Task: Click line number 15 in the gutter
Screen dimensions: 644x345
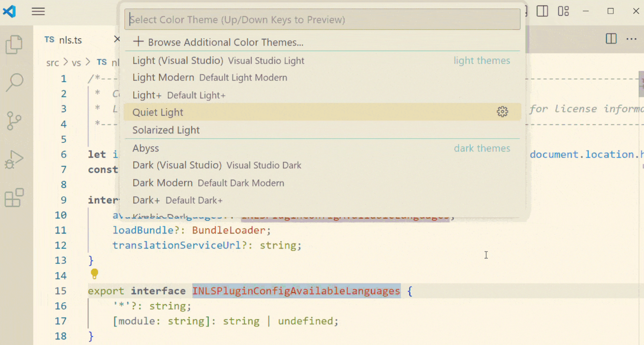Action: [x=61, y=291]
